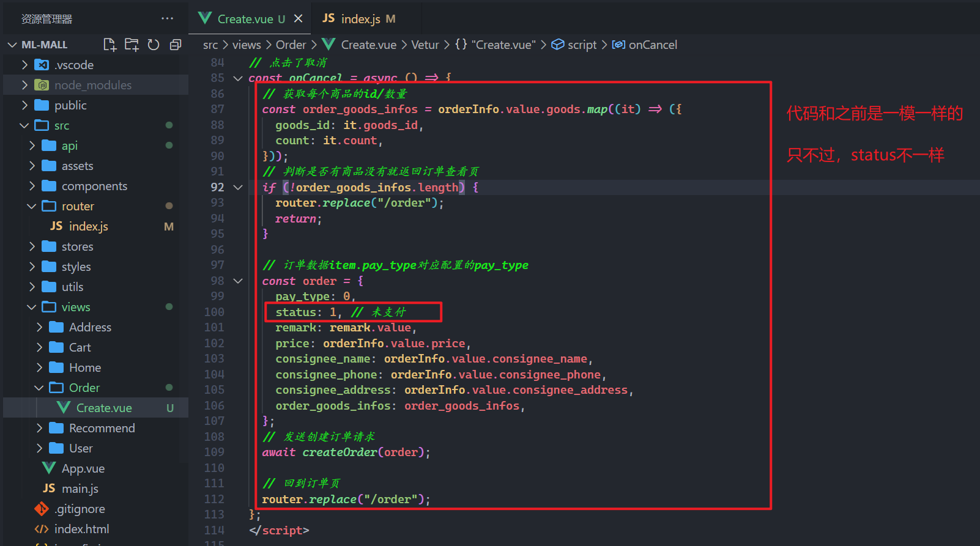The width and height of the screenshot is (980, 546).
Task: Click breadcrumb segment views
Action: click(247, 45)
